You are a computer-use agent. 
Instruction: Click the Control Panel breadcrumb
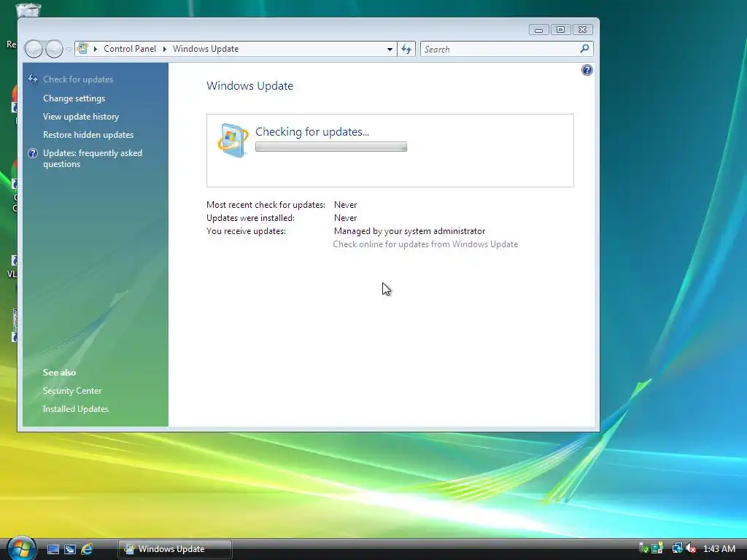coord(130,49)
